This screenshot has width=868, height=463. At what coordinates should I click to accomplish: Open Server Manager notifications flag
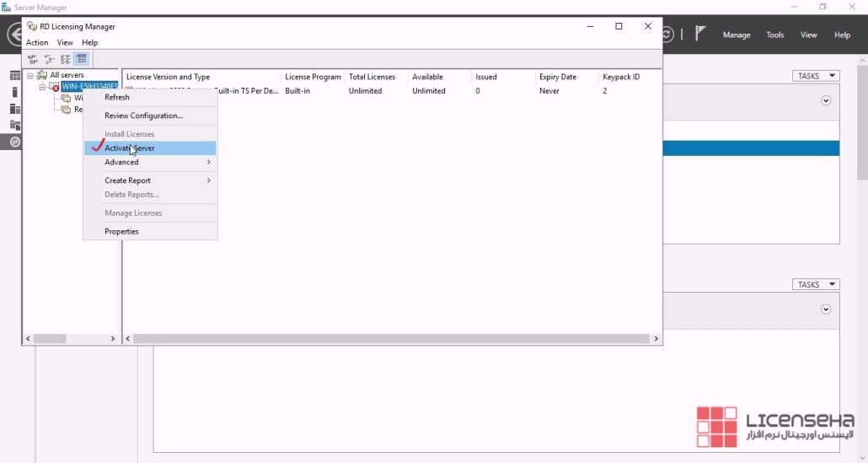click(x=700, y=35)
